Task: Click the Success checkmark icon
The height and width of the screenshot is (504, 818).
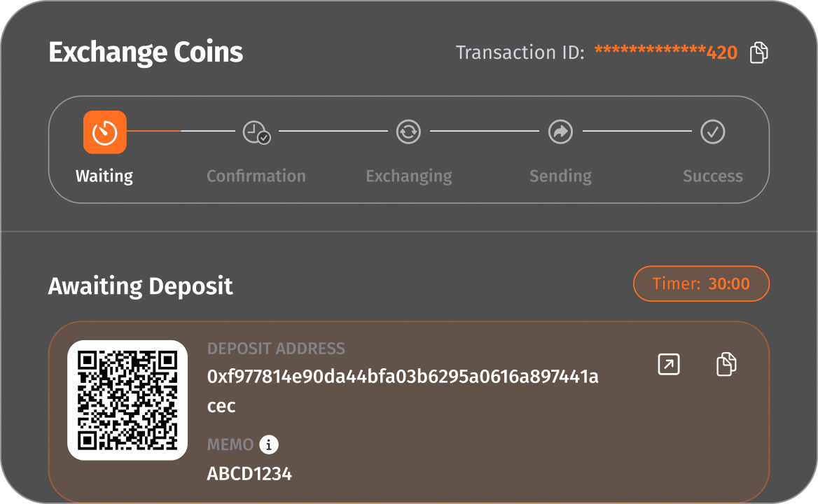Action: [712, 132]
